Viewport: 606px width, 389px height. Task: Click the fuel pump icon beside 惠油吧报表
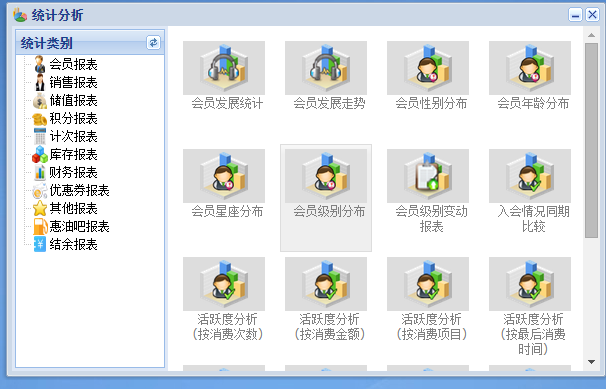tap(40, 226)
